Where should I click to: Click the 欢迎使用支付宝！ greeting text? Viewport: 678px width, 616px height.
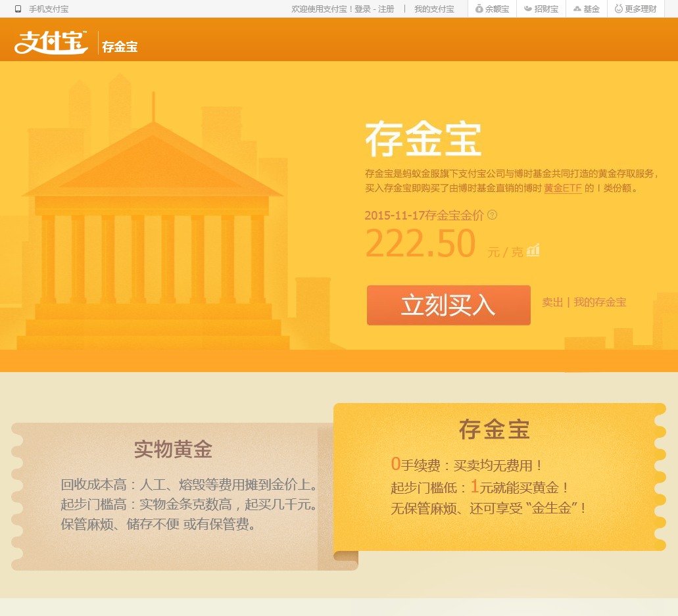[322, 9]
